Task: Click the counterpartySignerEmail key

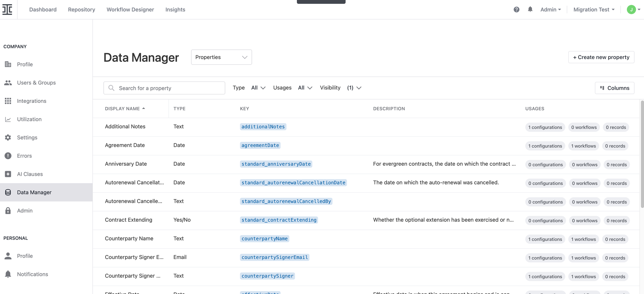Action: pyautogui.click(x=275, y=257)
